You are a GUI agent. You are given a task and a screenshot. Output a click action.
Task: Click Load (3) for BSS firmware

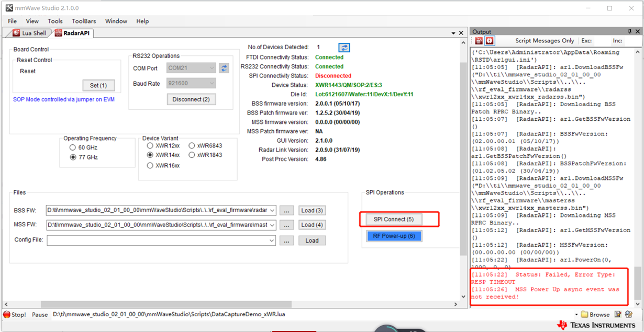312,210
